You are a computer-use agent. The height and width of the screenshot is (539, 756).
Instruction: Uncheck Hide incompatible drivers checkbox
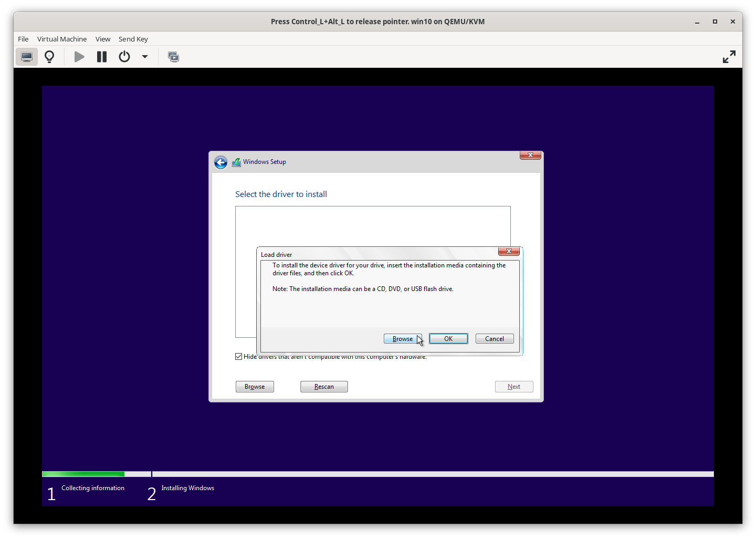click(x=239, y=357)
